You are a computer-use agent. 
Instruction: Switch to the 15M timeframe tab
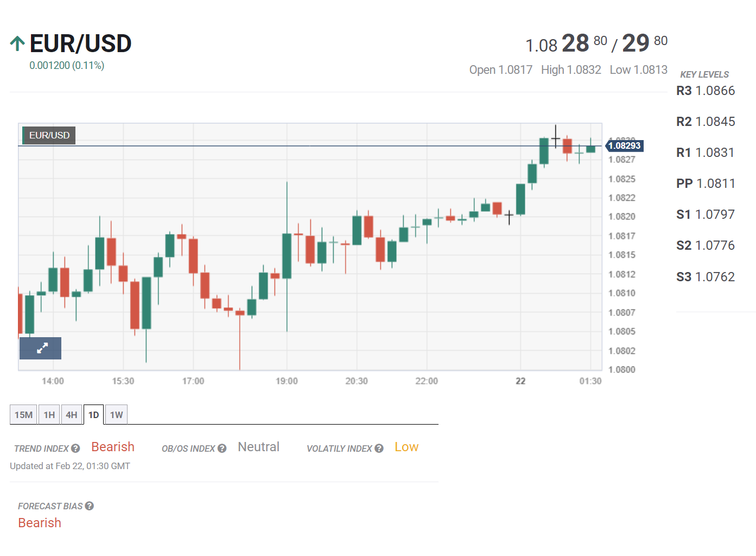[23, 415]
